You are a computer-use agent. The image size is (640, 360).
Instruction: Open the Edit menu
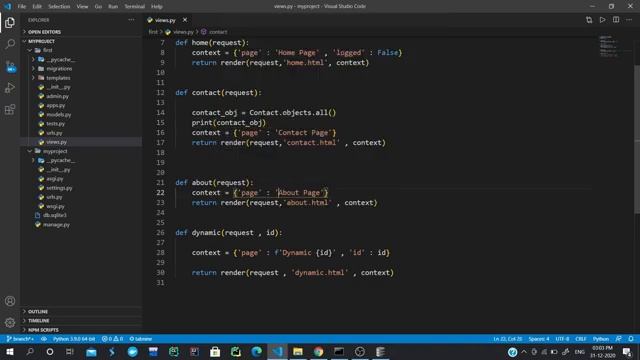coord(37,7)
